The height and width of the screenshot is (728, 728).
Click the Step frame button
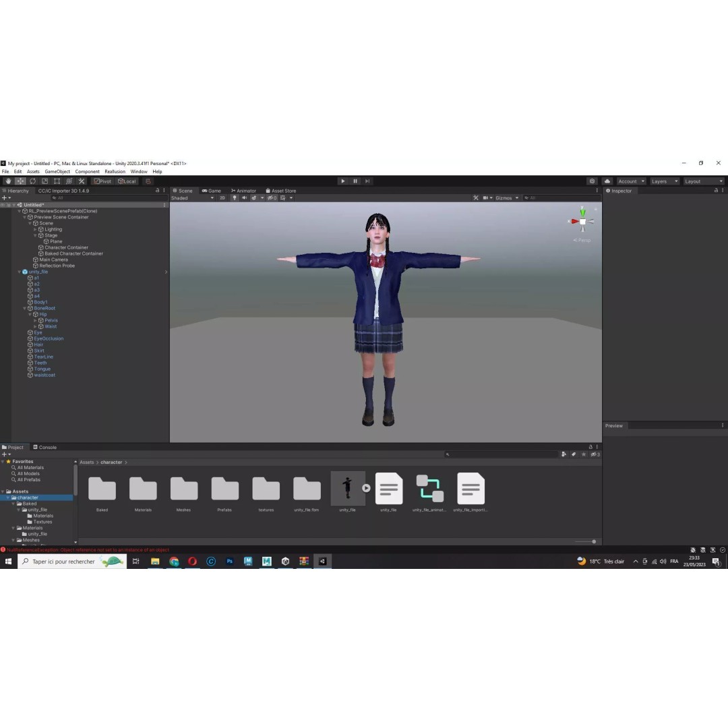pyautogui.click(x=367, y=181)
